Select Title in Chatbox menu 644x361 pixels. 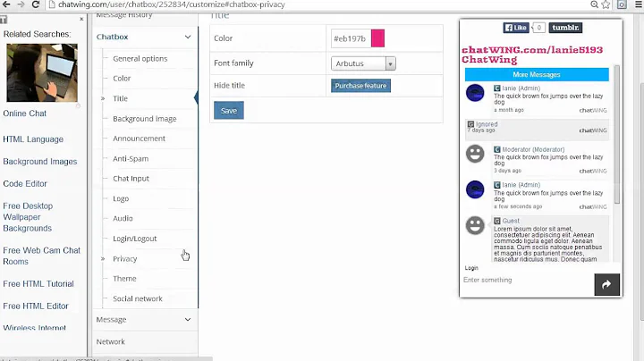121,98
